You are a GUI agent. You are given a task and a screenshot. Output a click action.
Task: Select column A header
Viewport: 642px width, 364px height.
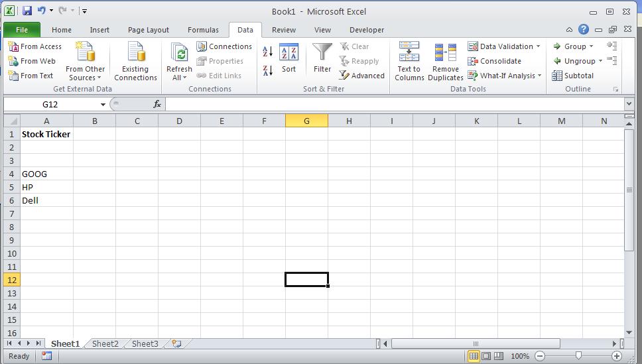46,121
